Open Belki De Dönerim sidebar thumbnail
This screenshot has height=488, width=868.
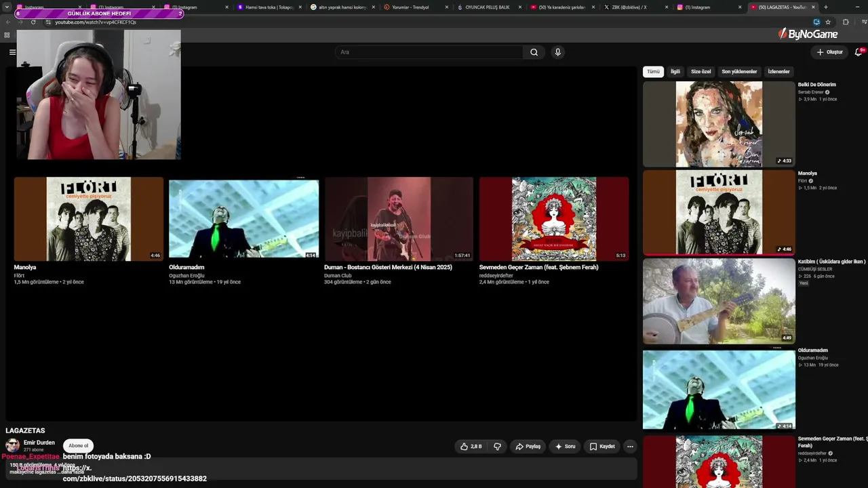719,124
